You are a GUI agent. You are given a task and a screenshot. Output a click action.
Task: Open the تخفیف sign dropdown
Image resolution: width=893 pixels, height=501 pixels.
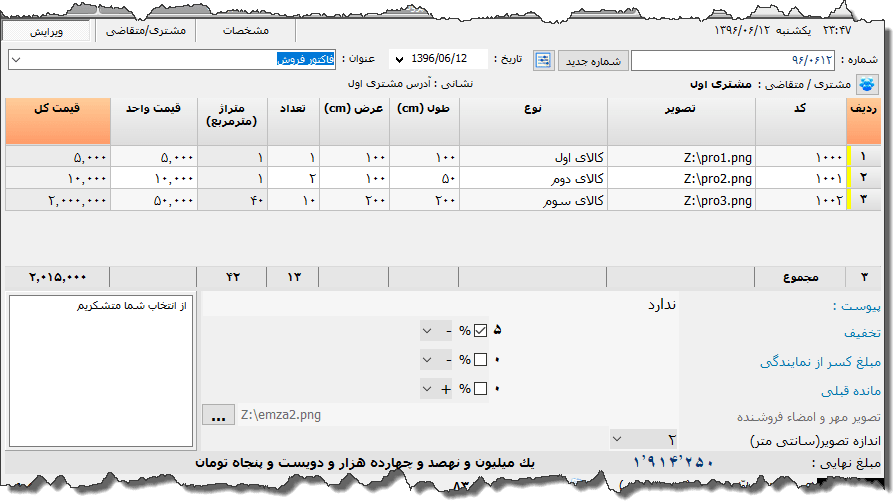tap(436, 331)
